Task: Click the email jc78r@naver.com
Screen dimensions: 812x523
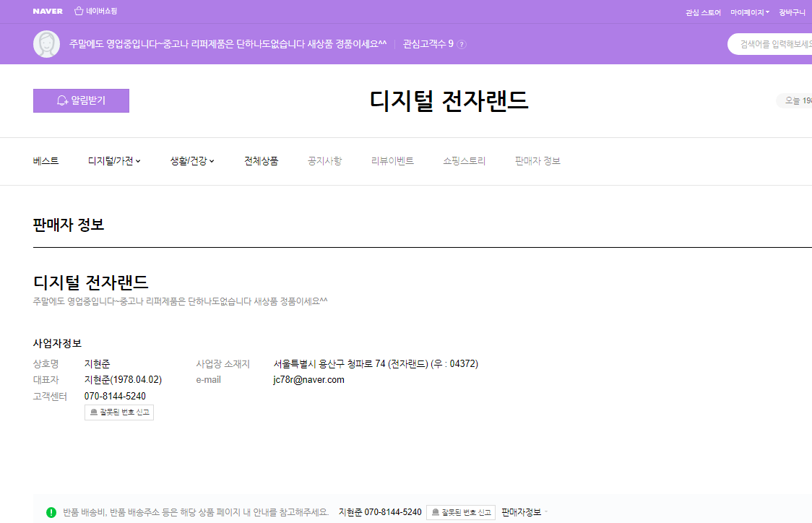Action: pos(308,379)
